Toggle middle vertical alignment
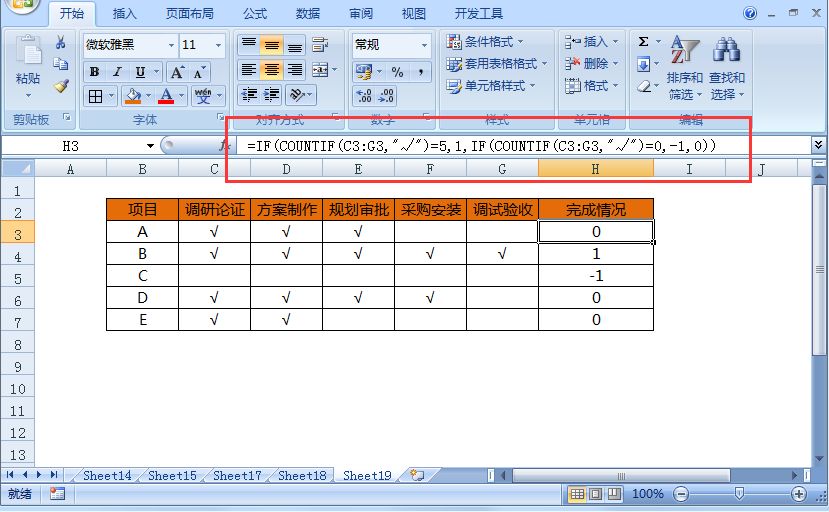Screen dimensions: 829x512 click(x=272, y=44)
